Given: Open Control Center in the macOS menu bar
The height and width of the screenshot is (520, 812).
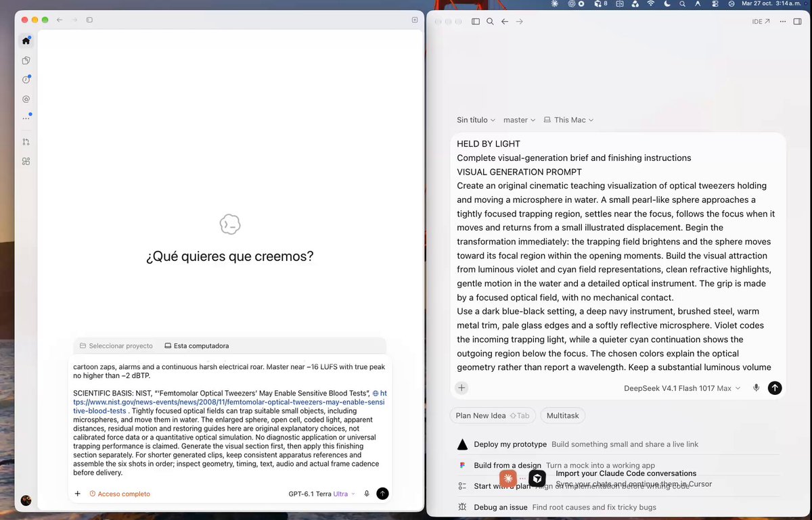Looking at the screenshot, I should tap(715, 4).
